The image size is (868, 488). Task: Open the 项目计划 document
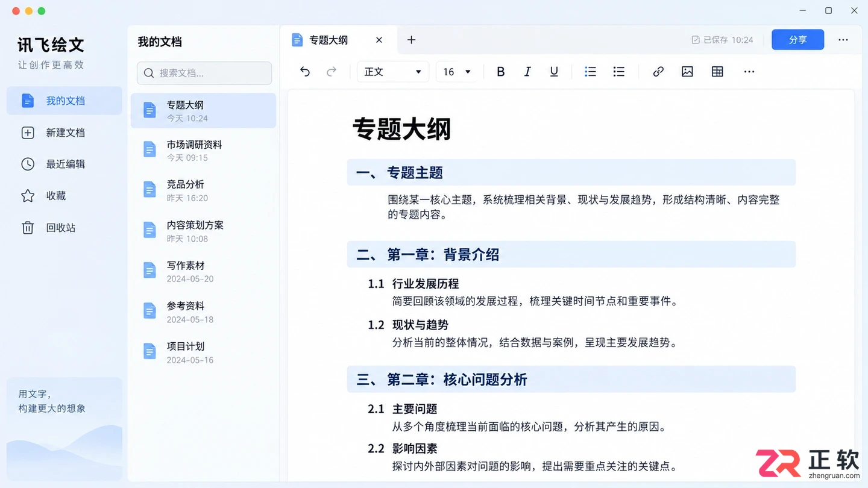point(203,352)
